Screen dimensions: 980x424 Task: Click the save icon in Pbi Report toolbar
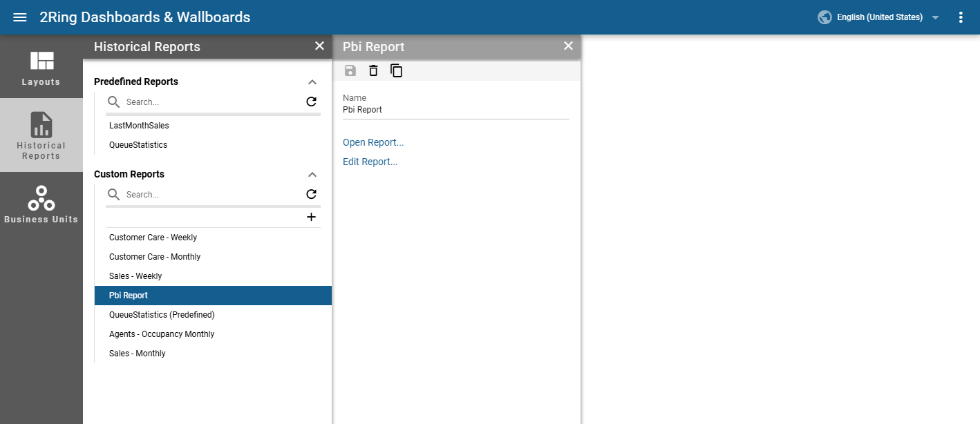[350, 70]
